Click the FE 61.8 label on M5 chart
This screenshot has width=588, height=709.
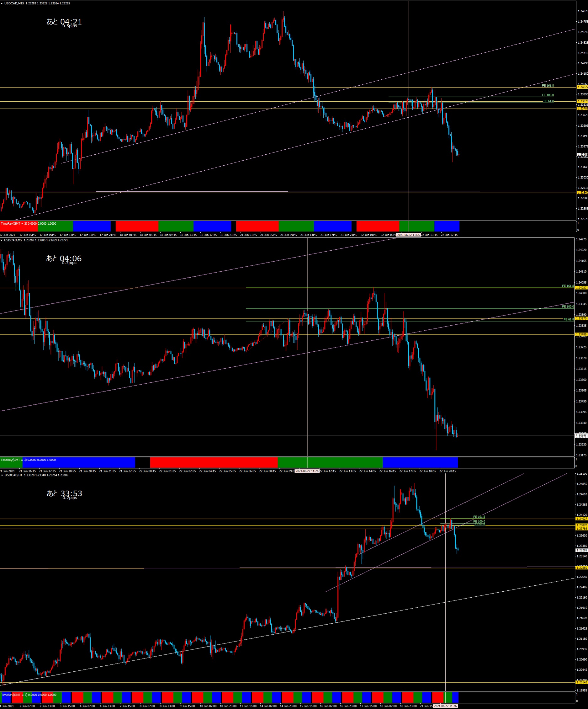569,319
